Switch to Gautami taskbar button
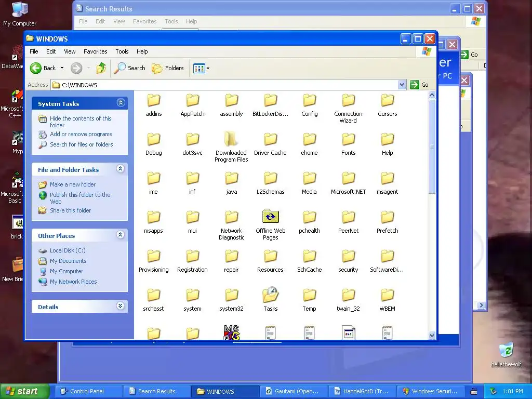Screen dimensions: 532x399 (x=294, y=391)
